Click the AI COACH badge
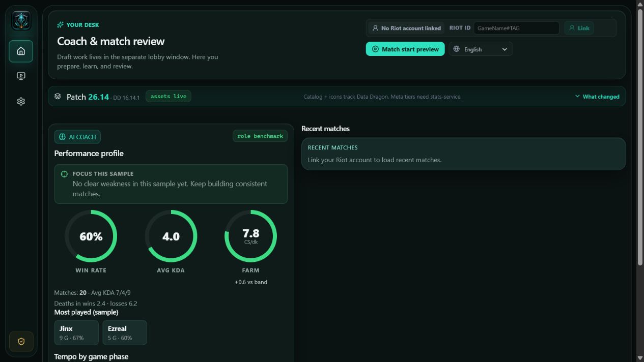The image size is (644, 362). pos(77,137)
